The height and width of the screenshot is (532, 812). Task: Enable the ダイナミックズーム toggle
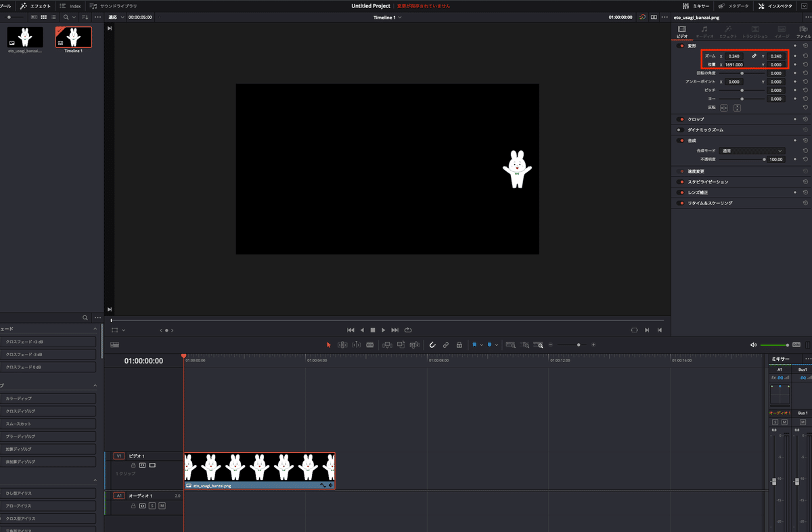[x=681, y=129]
